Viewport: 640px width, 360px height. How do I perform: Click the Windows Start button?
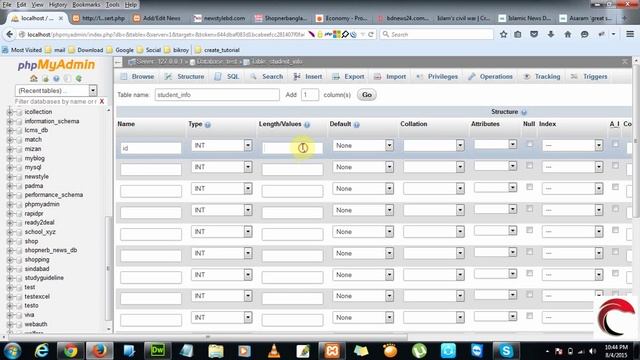click(x=13, y=351)
